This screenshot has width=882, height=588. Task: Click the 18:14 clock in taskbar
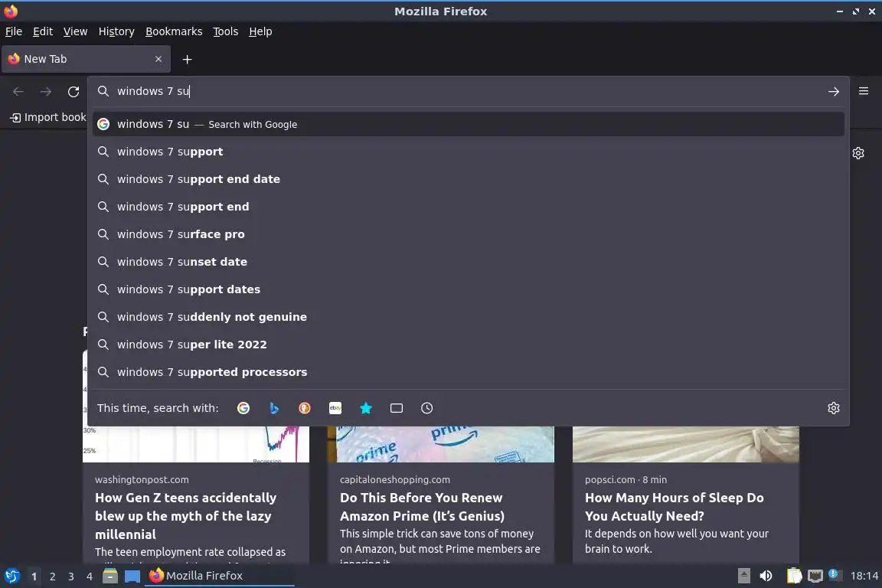(x=864, y=576)
